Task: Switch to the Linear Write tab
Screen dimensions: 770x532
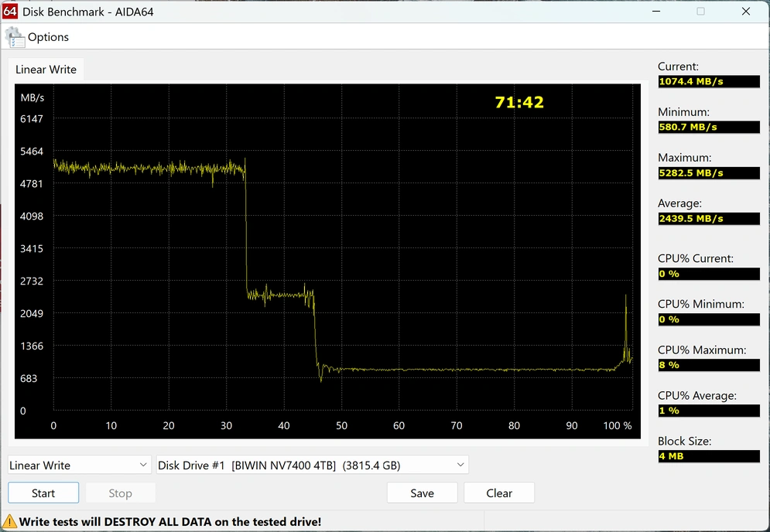Action: 46,70
